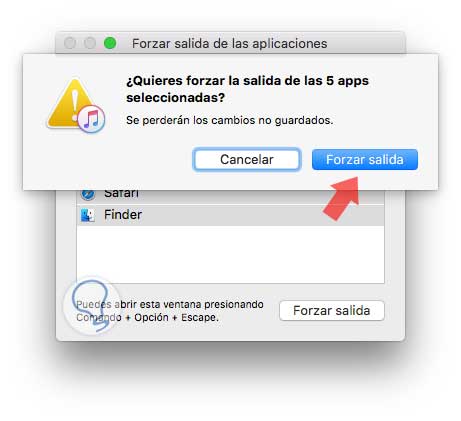Click the dialog heading about the 5 apps

coord(247,89)
